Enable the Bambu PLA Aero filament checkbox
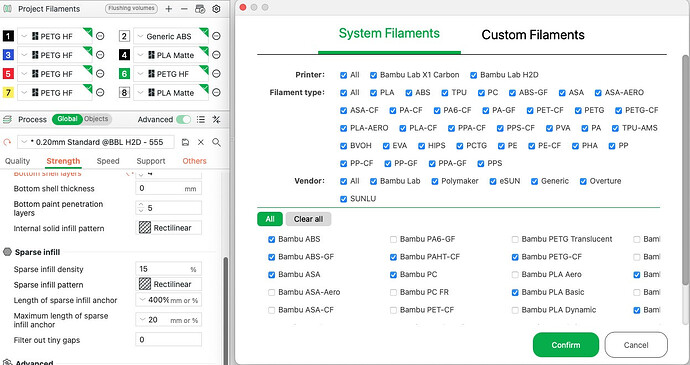 [x=515, y=275]
